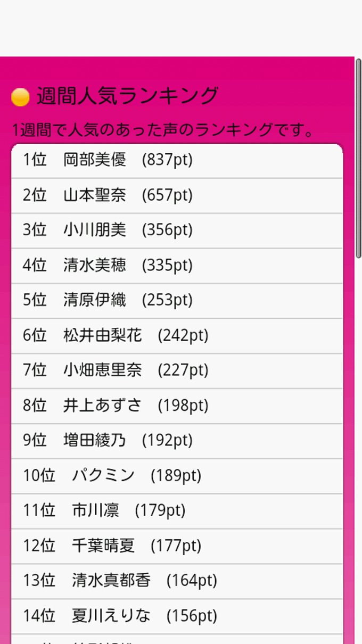This screenshot has width=362, height=644.
Task: Choose the 11位 市川凛 row
Action: (x=177, y=511)
